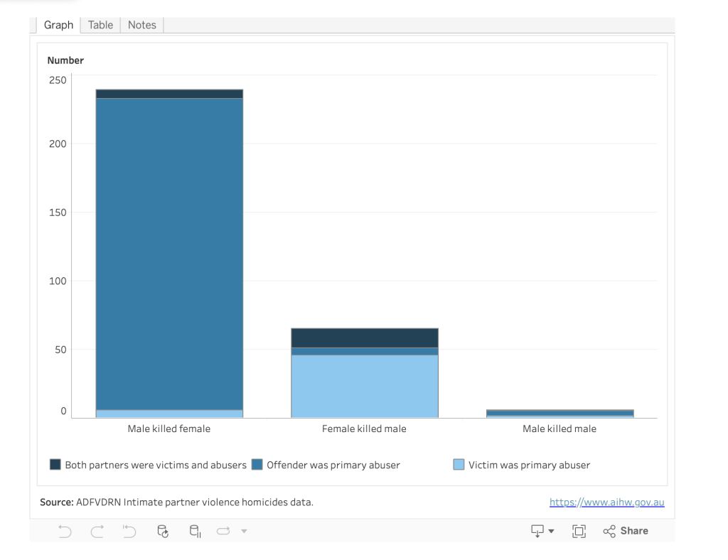Open the www.aihw.gov.au link
This screenshot has height=560, width=728.
tap(606, 502)
